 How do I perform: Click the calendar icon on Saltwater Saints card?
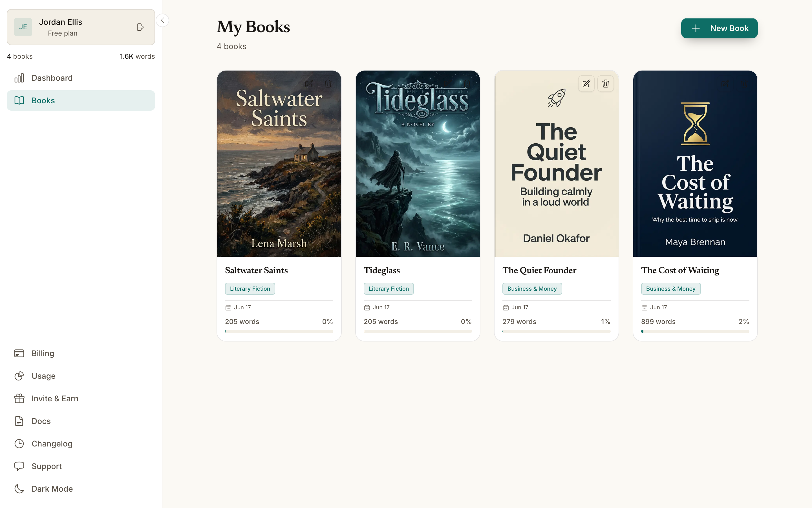point(228,307)
